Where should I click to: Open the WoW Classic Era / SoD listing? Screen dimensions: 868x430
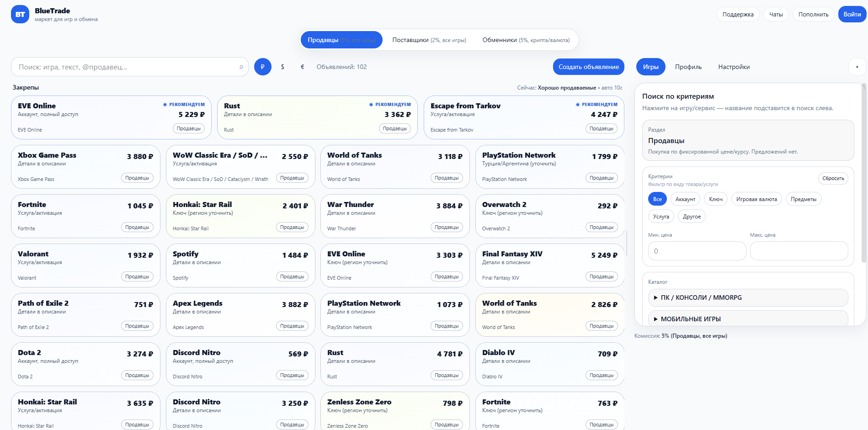coord(240,167)
